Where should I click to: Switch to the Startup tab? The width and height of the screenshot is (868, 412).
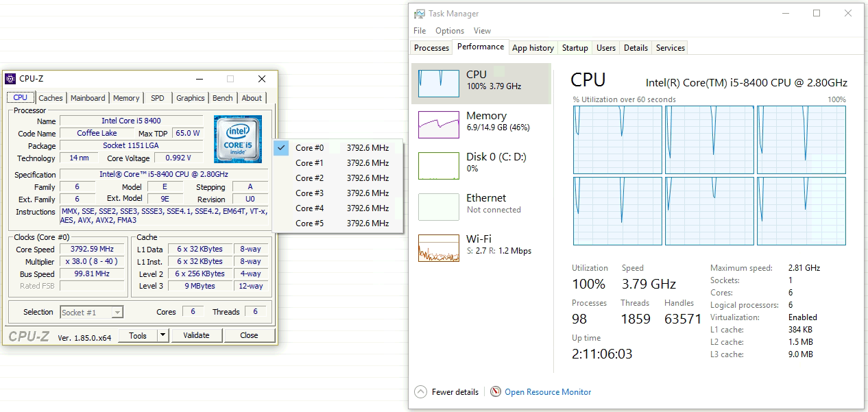575,48
